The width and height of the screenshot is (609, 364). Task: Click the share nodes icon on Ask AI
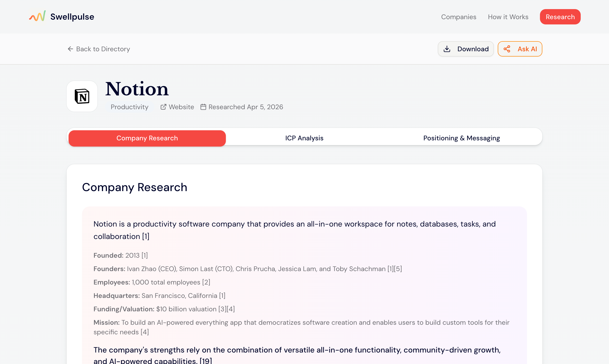pos(507,49)
